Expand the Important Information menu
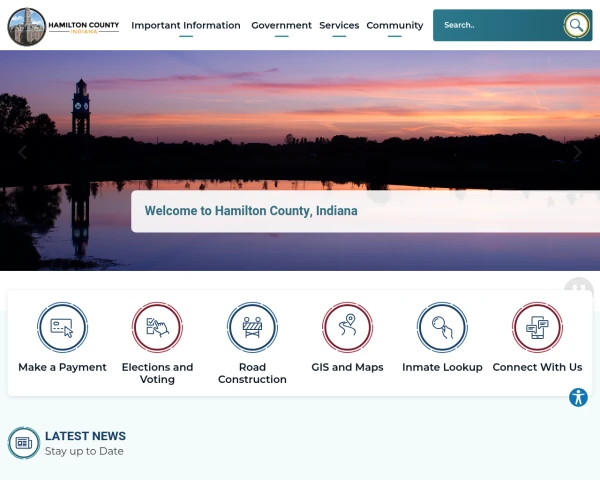Image resolution: width=600 pixels, height=480 pixels. 186,25
